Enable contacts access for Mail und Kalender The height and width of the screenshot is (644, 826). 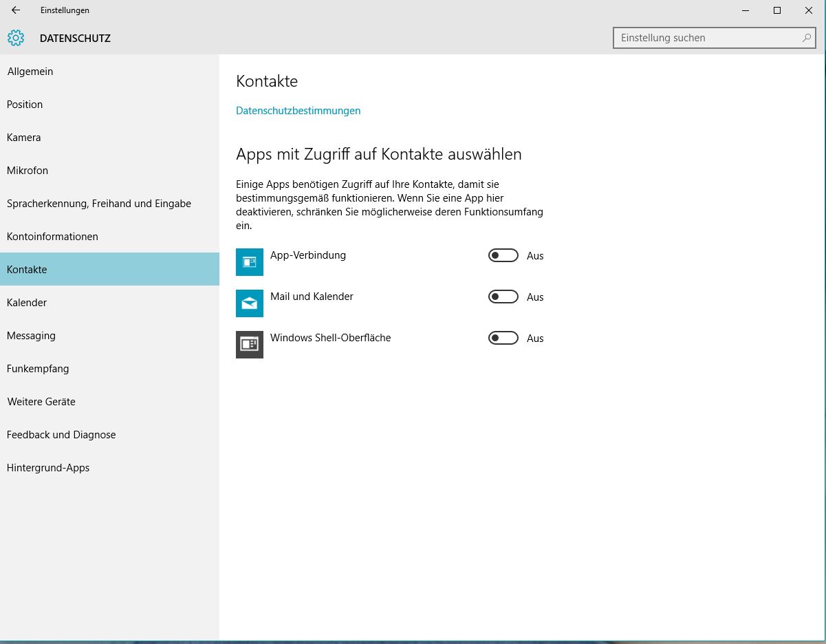(x=503, y=297)
